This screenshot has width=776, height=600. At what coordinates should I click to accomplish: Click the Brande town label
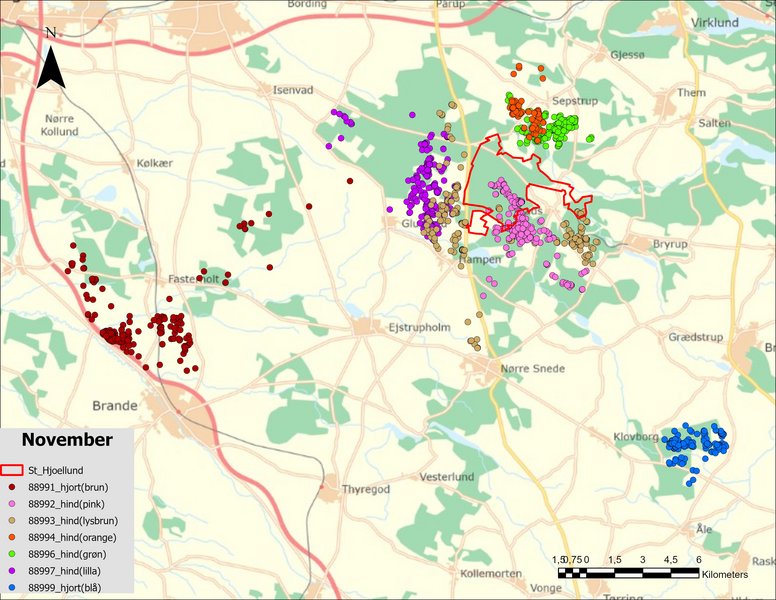(114, 406)
